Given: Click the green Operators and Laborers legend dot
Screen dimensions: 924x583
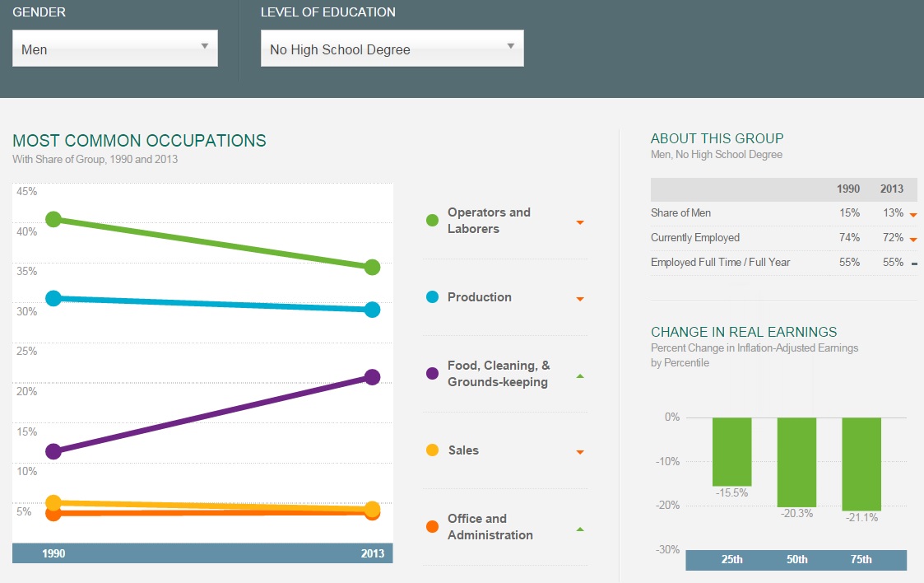Looking at the screenshot, I should pos(432,221).
